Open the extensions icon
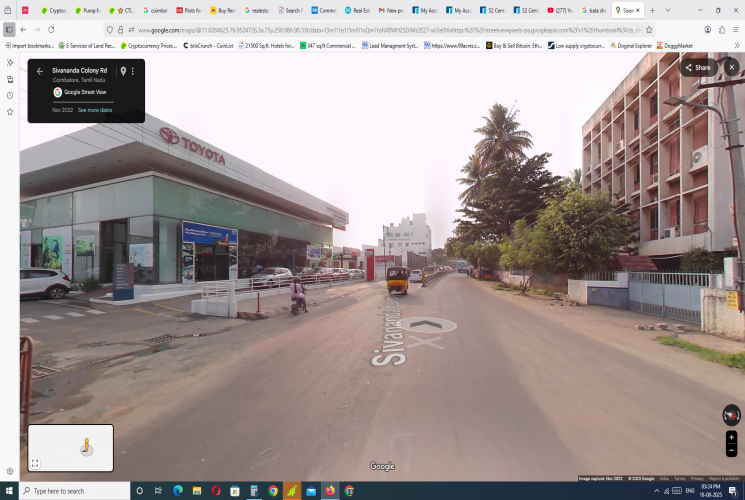Screen dimensions: 745x500 pyautogui.click(x=722, y=29)
